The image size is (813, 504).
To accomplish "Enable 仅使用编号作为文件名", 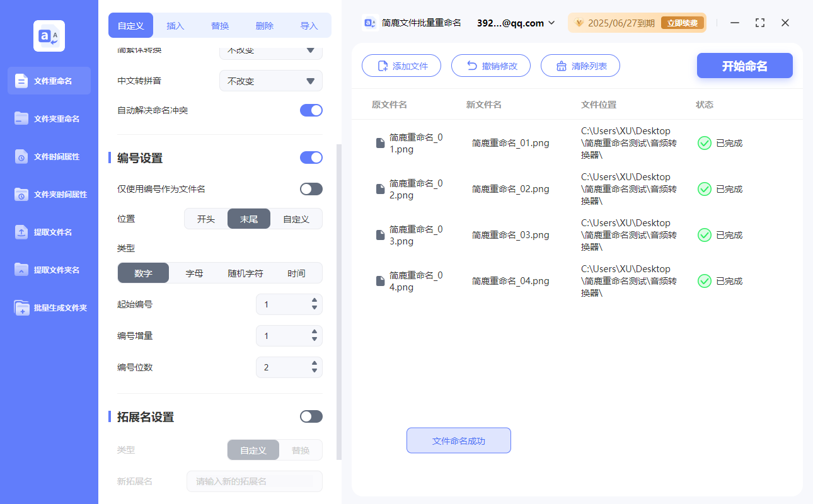I will point(311,188).
